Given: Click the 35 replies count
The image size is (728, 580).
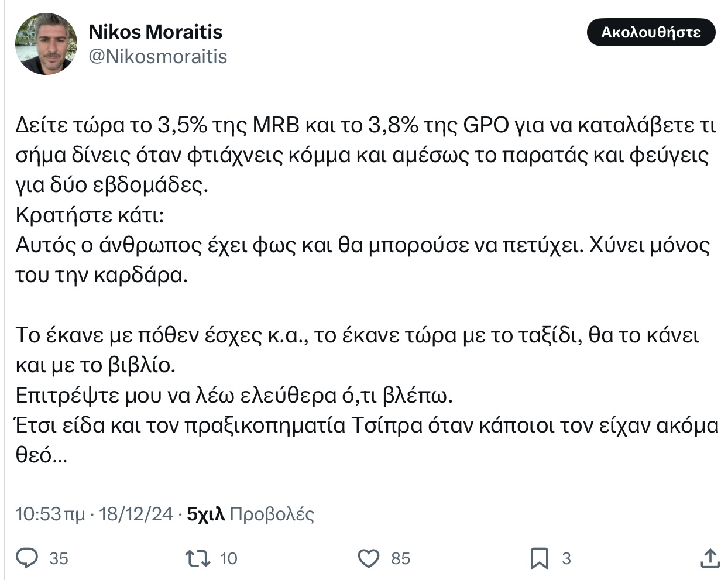Looking at the screenshot, I should click(59, 559).
